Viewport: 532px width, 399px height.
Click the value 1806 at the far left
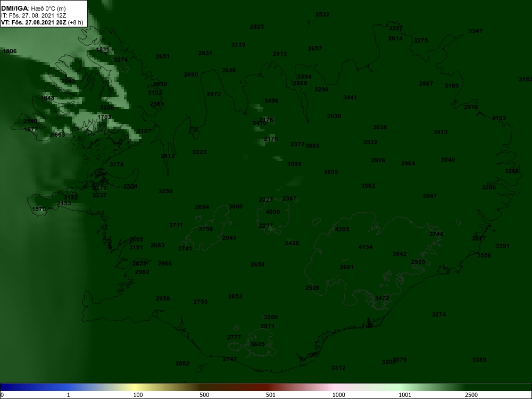coord(10,51)
